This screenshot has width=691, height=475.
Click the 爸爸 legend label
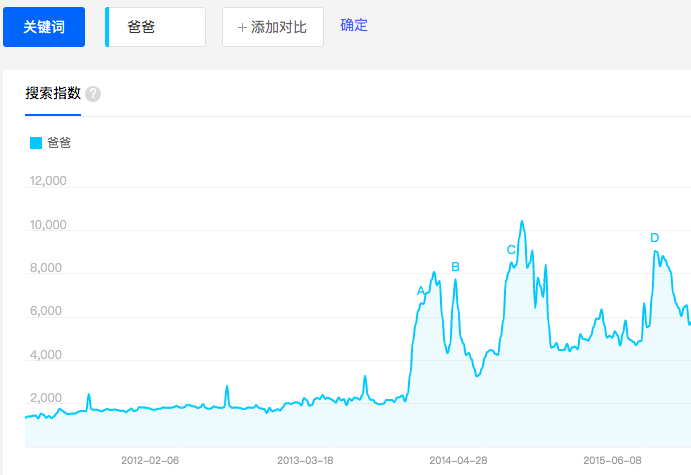[x=59, y=143]
